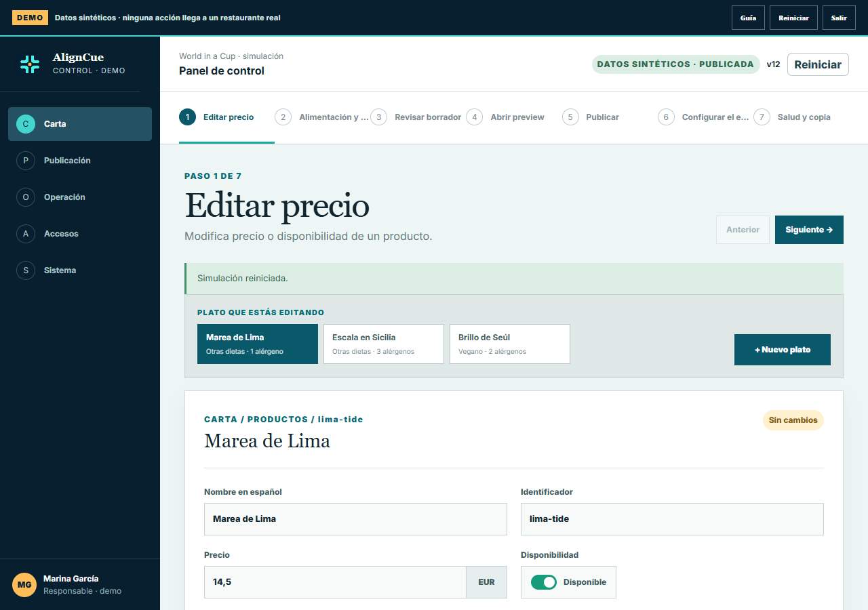This screenshot has width=868, height=610.
Task: Click the Precio input showing 14,5
Action: point(335,582)
